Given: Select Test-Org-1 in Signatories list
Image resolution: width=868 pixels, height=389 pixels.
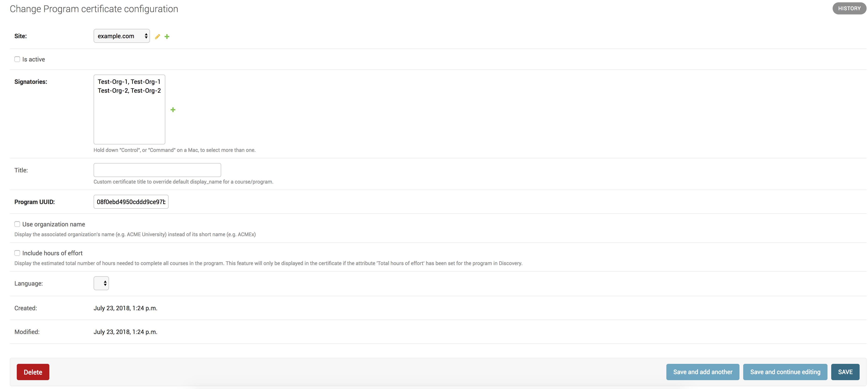Looking at the screenshot, I should [x=129, y=82].
